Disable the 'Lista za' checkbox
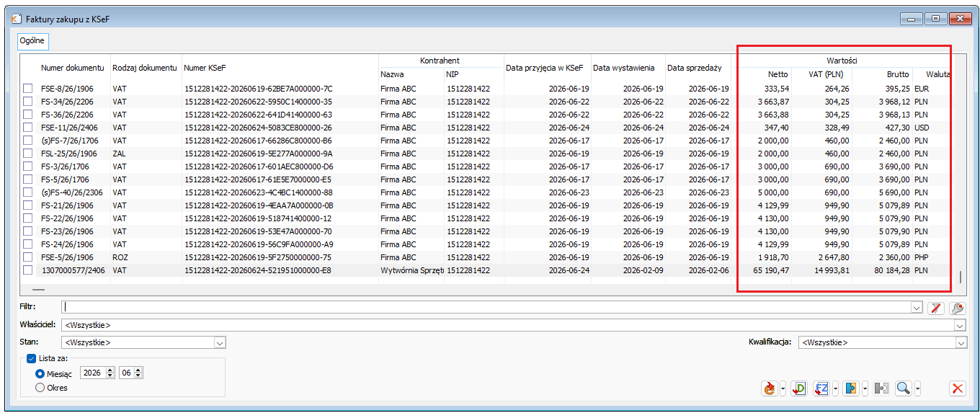The height and width of the screenshot is (413, 980). [31, 358]
